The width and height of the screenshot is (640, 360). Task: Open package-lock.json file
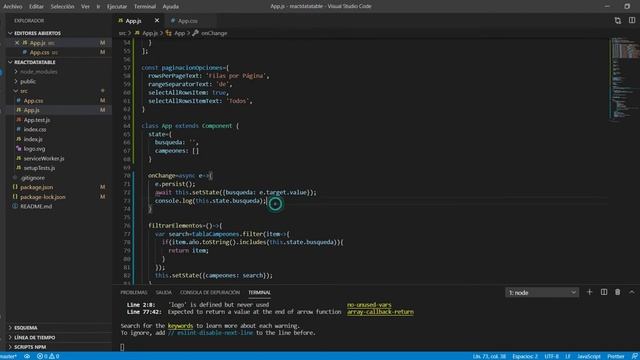[x=42, y=197]
